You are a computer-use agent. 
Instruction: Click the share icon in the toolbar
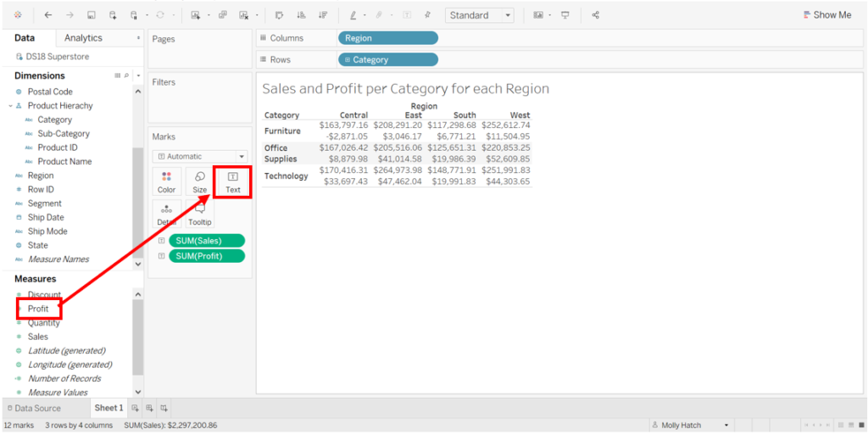click(x=595, y=15)
